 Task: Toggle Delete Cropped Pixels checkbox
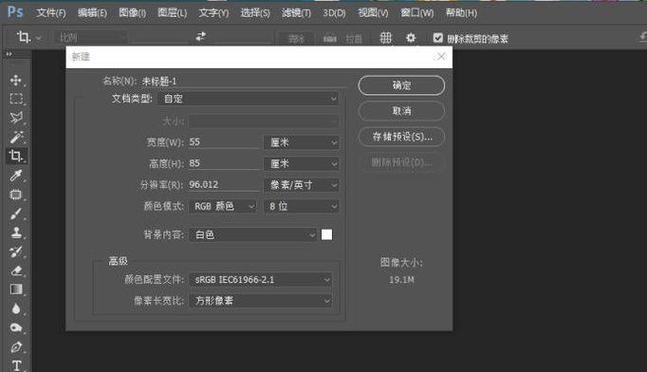[x=438, y=38]
